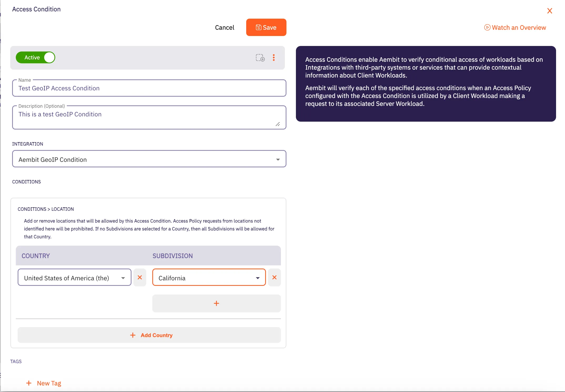565x392 pixels.
Task: Click the orange X close panel icon
Action: 549,11
